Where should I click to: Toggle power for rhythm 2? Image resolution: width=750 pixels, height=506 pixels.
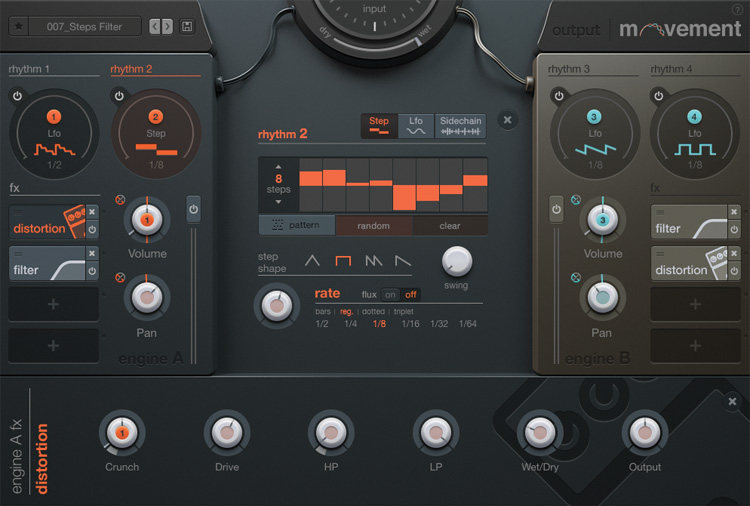(x=119, y=96)
